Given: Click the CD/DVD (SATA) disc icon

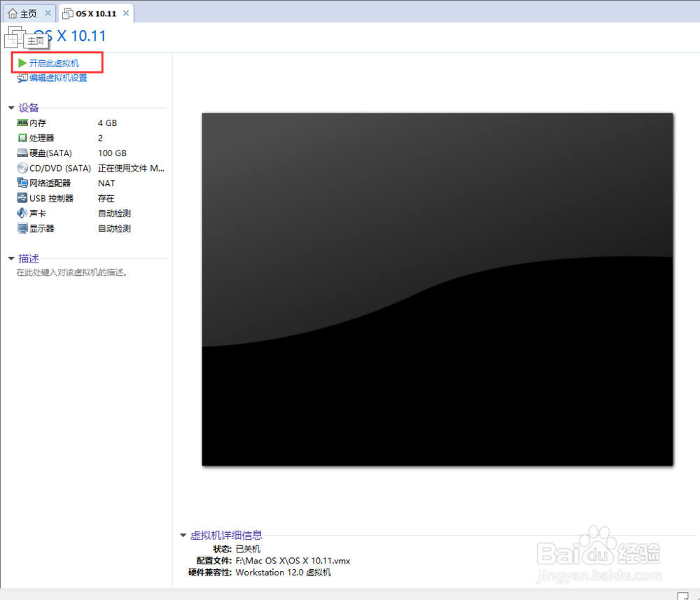Looking at the screenshot, I should coord(22,168).
